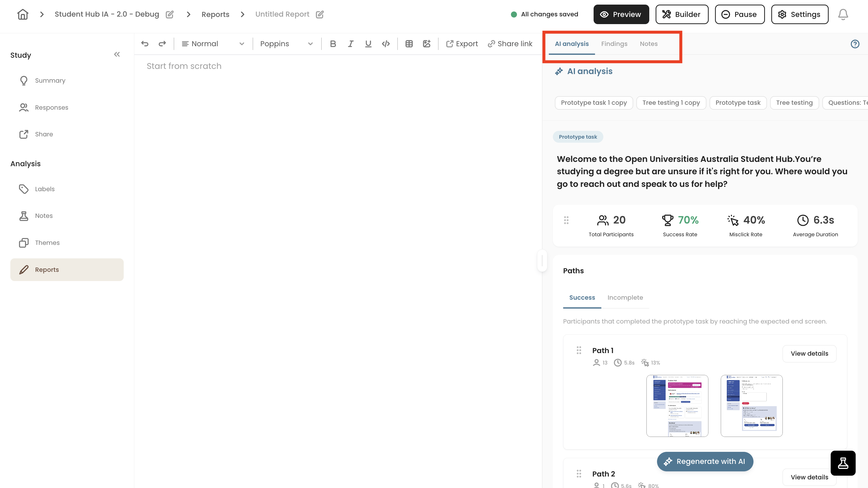Open Responses in the sidebar
Image resolution: width=868 pixels, height=488 pixels.
point(67,108)
